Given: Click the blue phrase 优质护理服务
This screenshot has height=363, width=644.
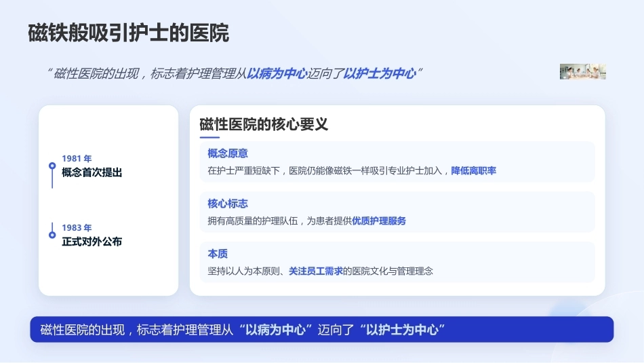Looking at the screenshot, I should (379, 221).
